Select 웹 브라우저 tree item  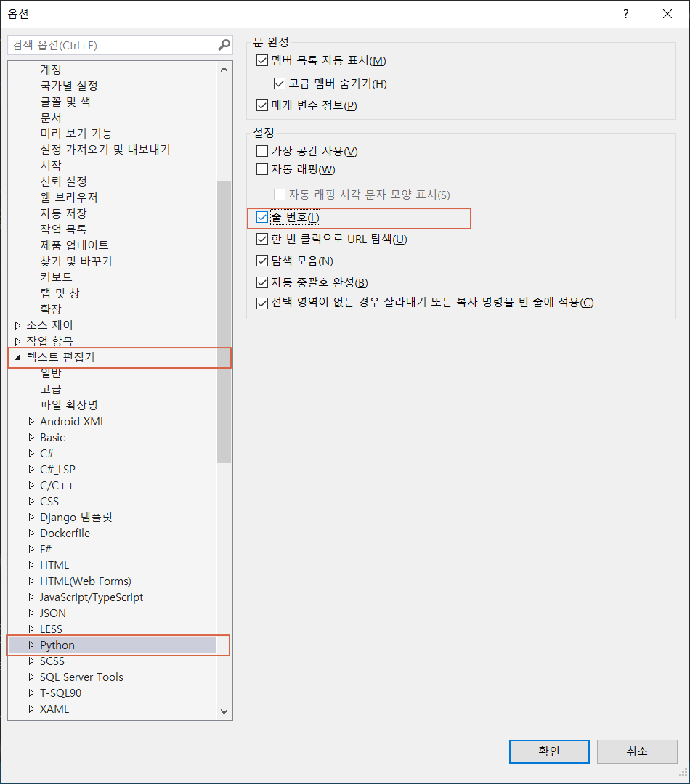(69, 197)
